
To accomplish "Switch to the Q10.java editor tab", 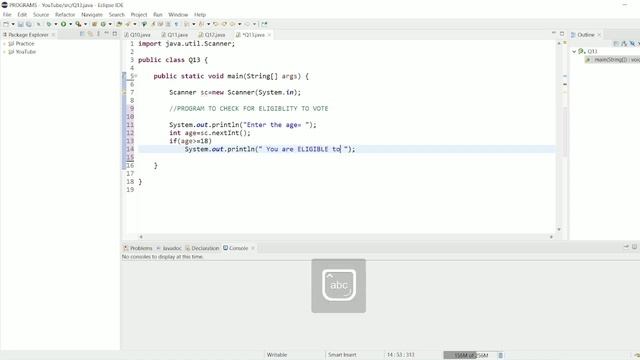I will (138, 35).
